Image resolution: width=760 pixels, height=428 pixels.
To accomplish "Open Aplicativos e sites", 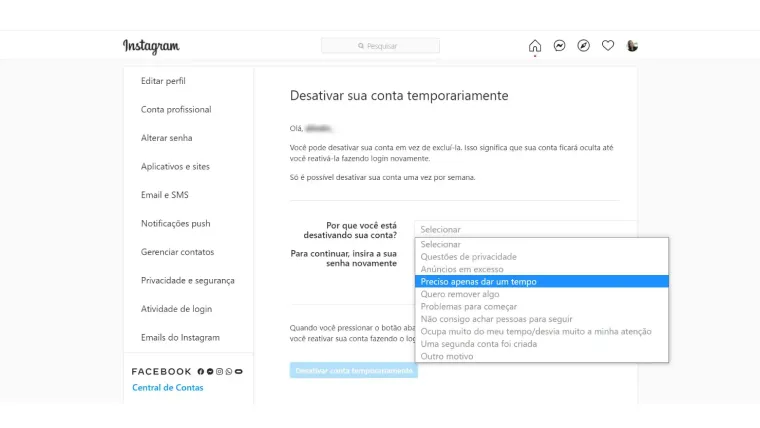I will pyautogui.click(x=175, y=166).
